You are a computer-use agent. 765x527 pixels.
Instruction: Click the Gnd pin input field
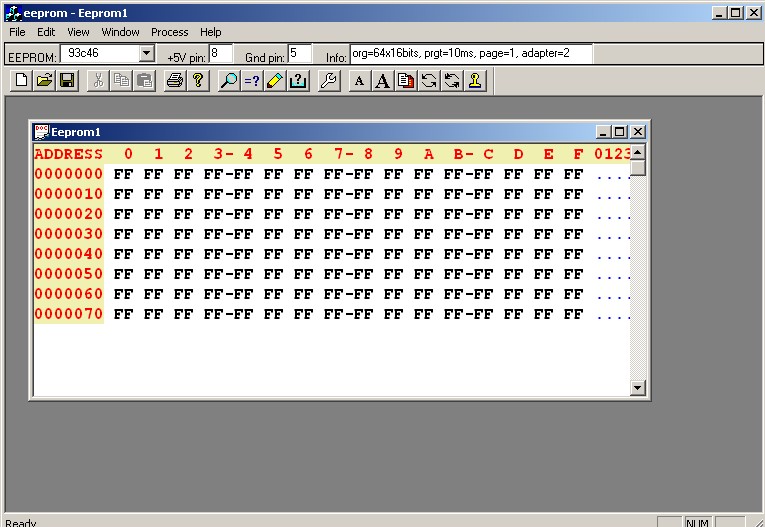pyautogui.click(x=299, y=53)
